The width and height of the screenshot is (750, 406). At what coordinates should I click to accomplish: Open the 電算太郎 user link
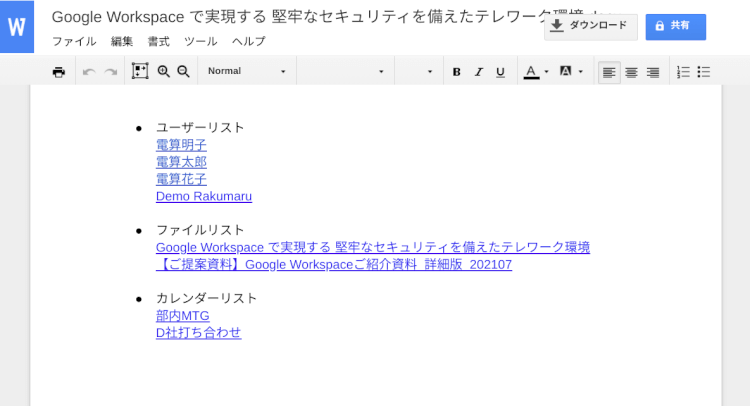pos(181,162)
